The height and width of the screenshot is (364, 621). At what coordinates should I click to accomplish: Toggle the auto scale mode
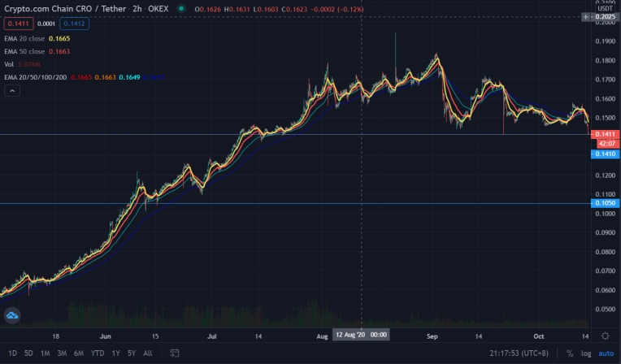pyautogui.click(x=606, y=353)
